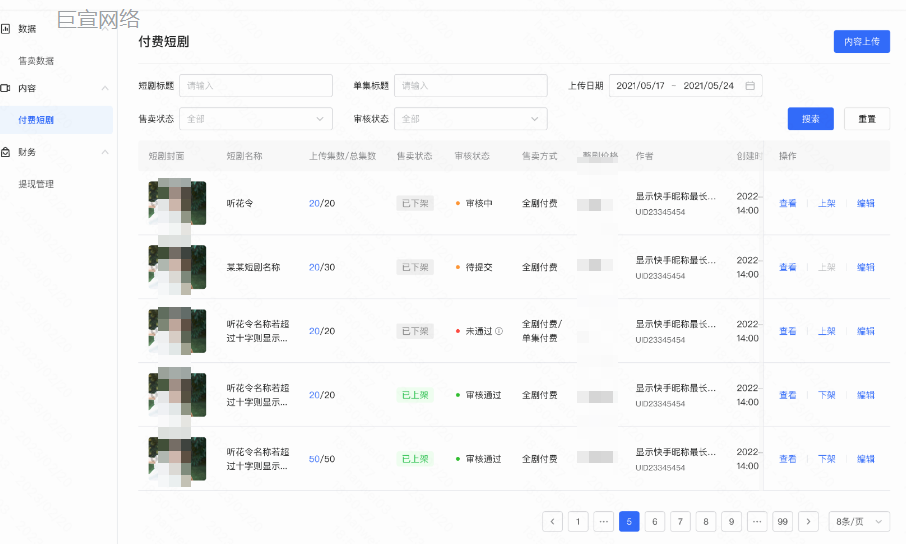Click 下架 in the 50/50 row
The height and width of the screenshot is (544, 906).
pos(827,459)
